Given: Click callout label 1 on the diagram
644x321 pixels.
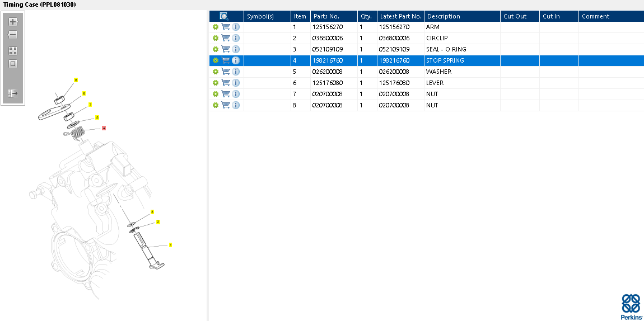Looking at the screenshot, I should [170, 245].
